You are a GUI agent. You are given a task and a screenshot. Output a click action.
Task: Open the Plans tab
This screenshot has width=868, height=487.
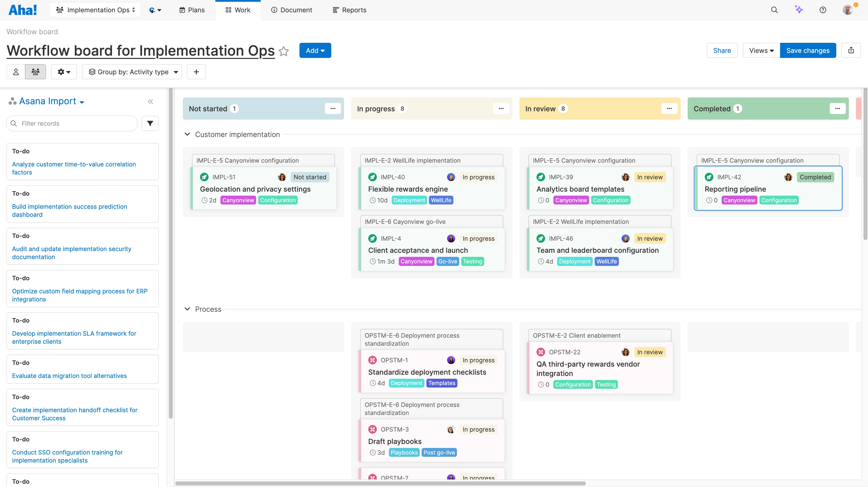(x=191, y=10)
